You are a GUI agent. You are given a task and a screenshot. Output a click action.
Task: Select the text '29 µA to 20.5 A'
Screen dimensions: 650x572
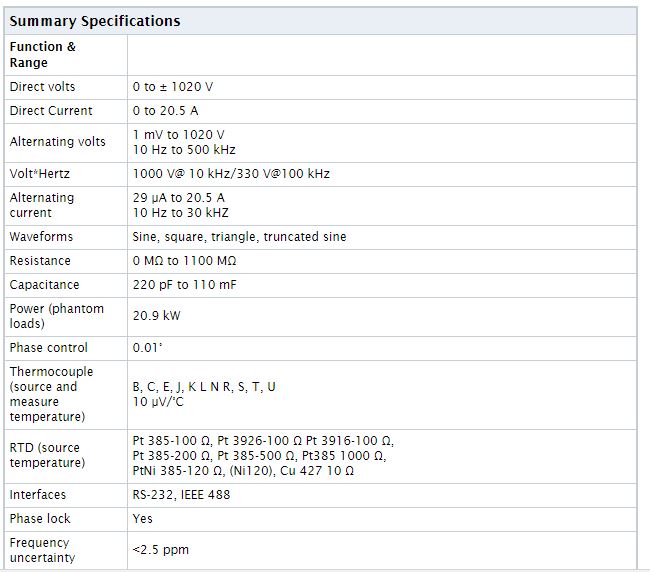click(179, 198)
